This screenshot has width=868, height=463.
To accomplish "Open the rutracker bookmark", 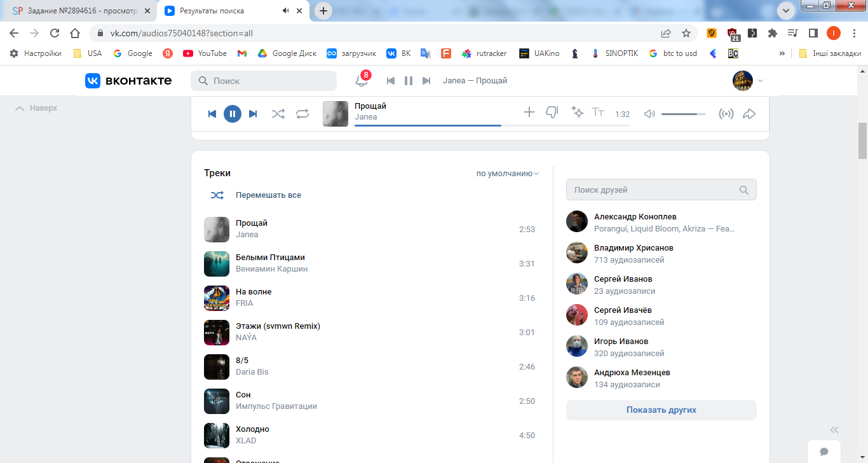I will point(484,53).
